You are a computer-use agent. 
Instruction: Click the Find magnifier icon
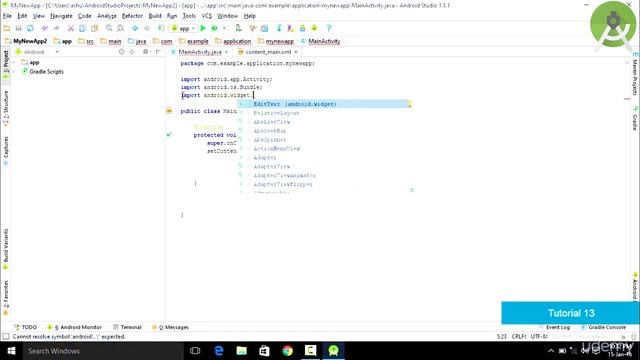(109, 28)
